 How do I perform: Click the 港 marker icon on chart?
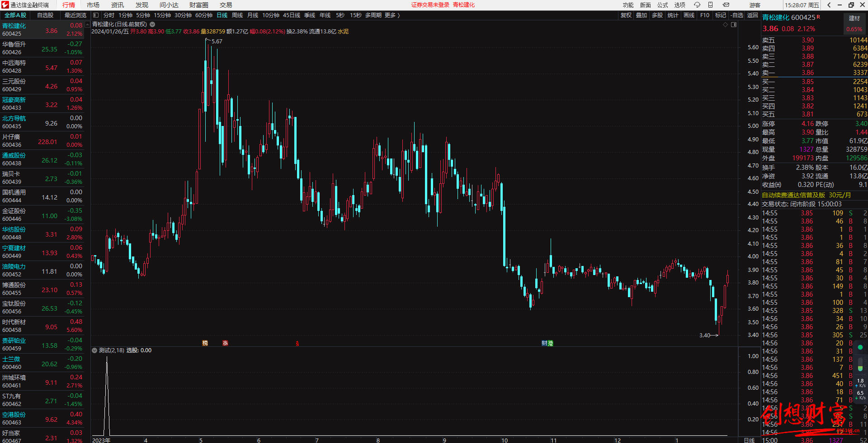pyautogui.click(x=550, y=343)
